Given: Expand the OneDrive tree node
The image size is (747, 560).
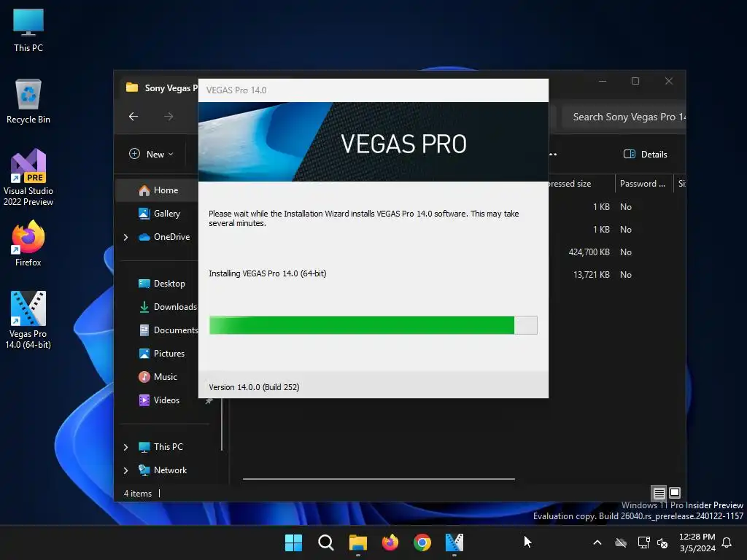Looking at the screenshot, I should (125, 237).
